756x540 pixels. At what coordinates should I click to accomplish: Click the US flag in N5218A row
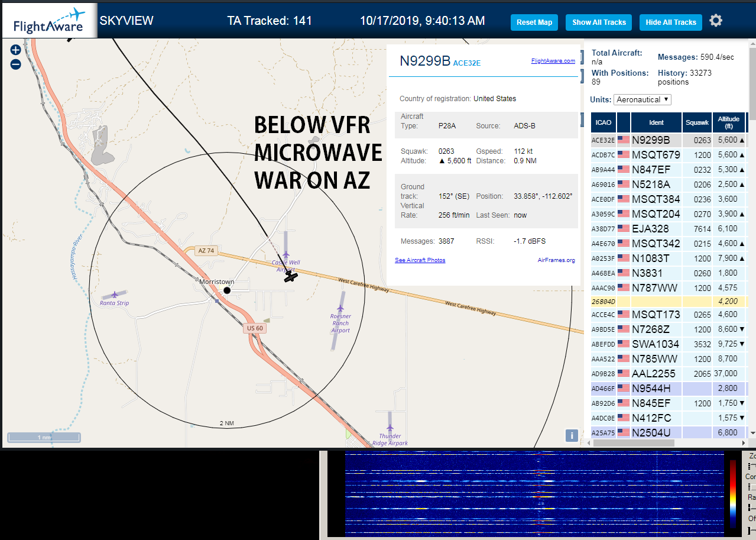point(624,185)
